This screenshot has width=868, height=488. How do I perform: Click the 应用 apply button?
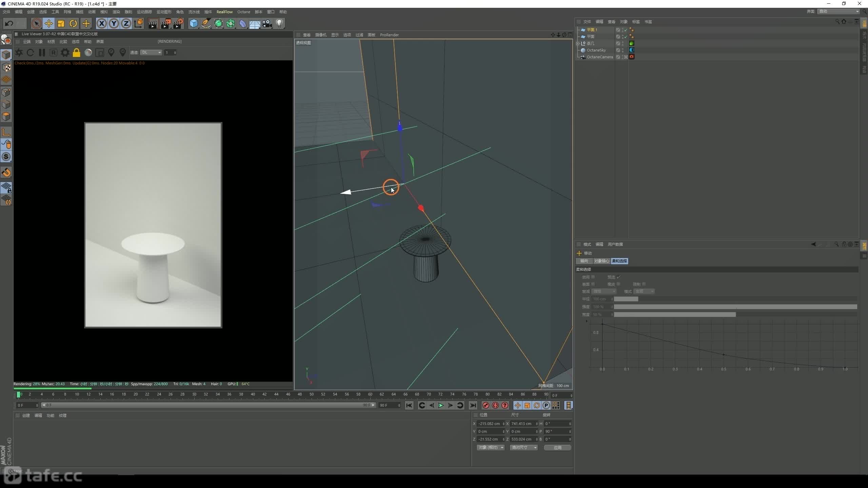[557, 448]
